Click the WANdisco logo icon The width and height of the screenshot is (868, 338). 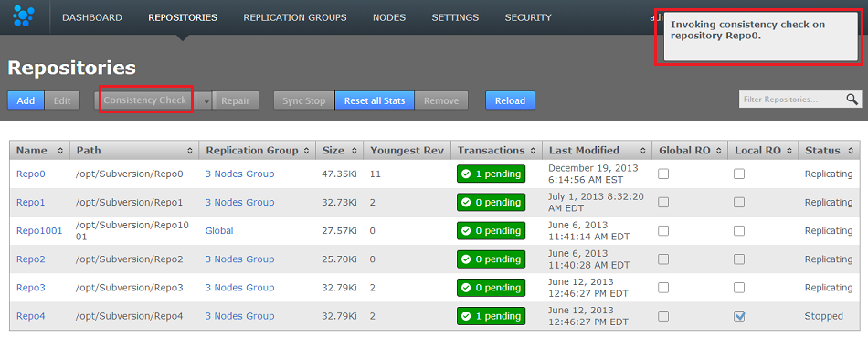[x=23, y=16]
